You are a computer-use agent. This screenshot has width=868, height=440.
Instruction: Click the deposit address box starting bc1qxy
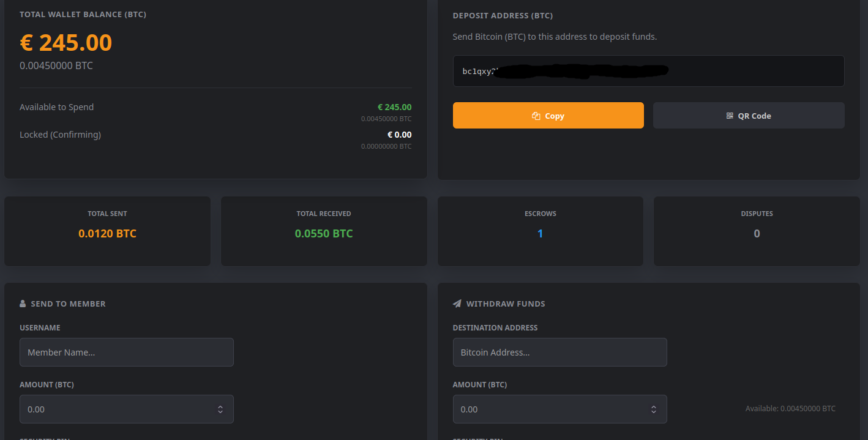pos(648,71)
